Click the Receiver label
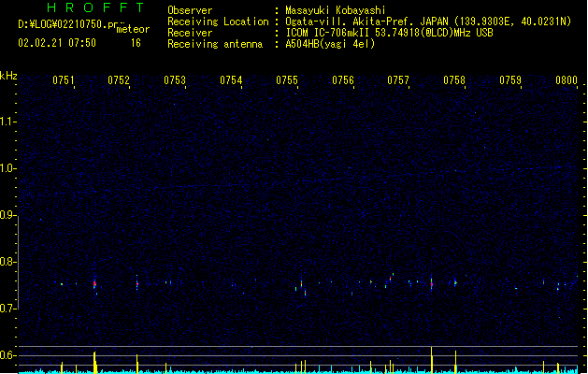This screenshot has height=374, width=588. coord(190,33)
